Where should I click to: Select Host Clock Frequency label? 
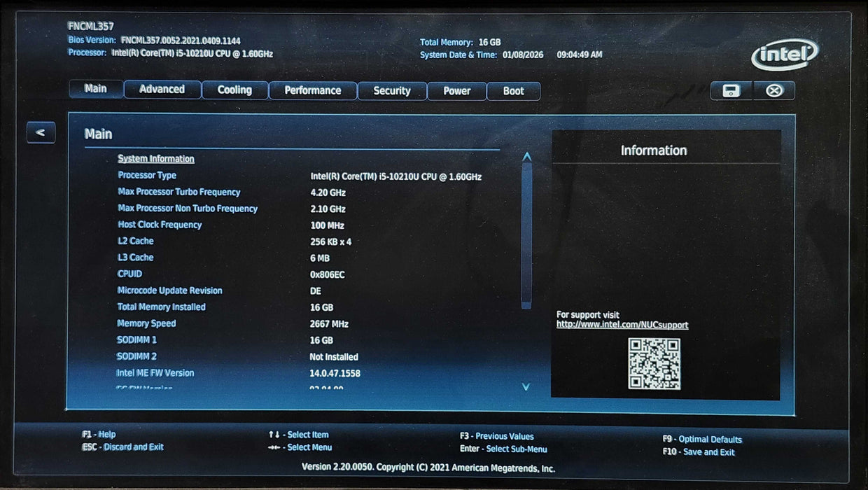[x=160, y=225]
